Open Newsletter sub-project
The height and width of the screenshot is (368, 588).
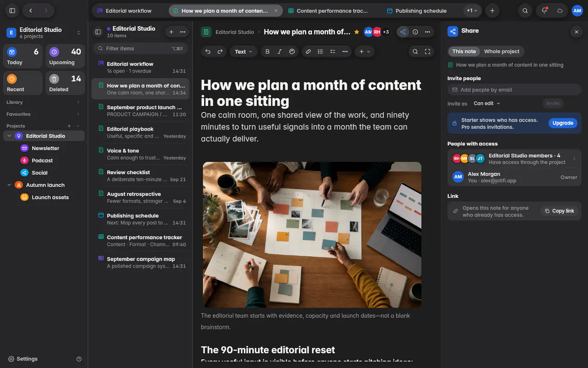45,148
